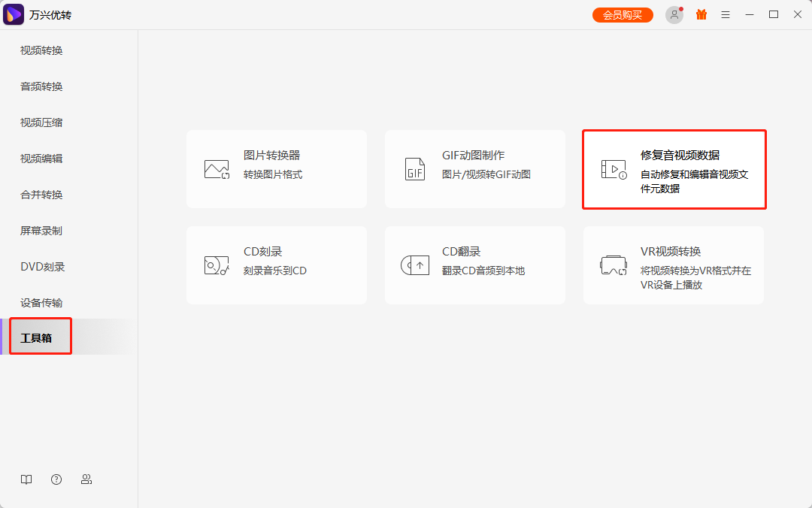Screen dimensions: 812x508
Task: Open the 视频编辑 section
Action: (41, 159)
